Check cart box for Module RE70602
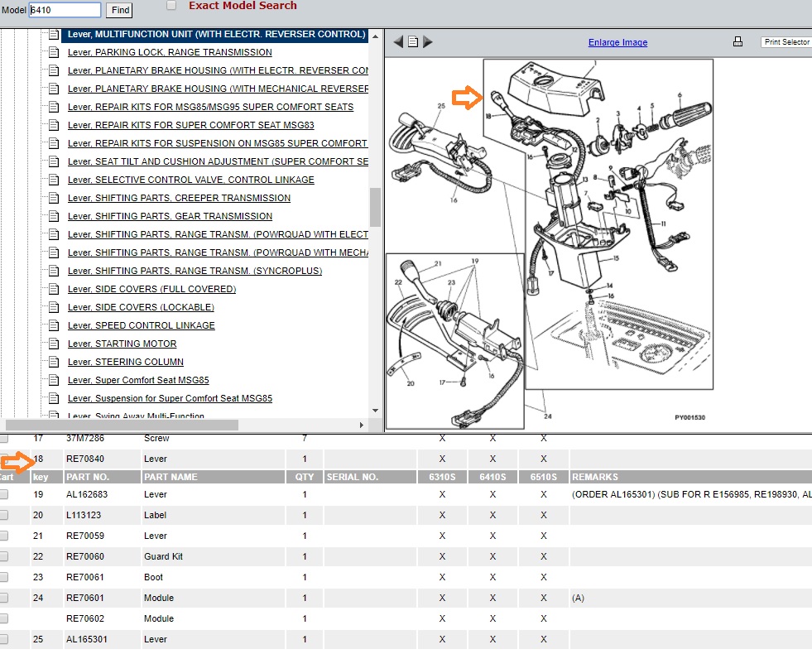Viewport: 812px width, 654px height. click(4, 618)
